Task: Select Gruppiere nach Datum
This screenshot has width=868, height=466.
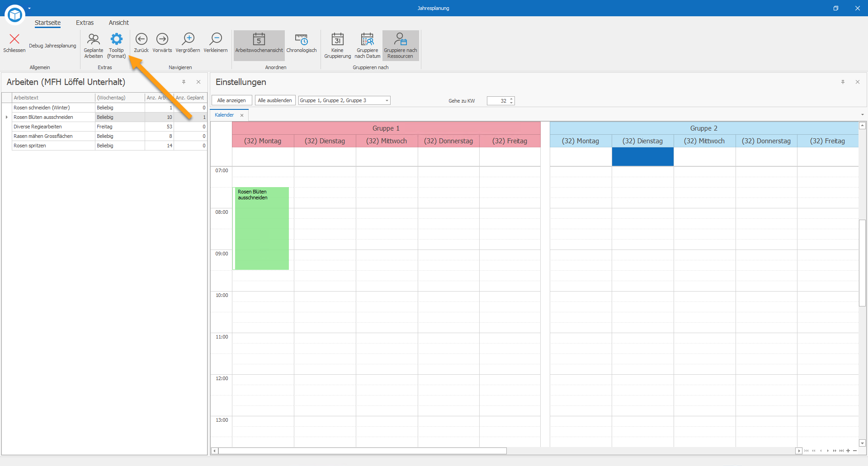Action: [367, 46]
